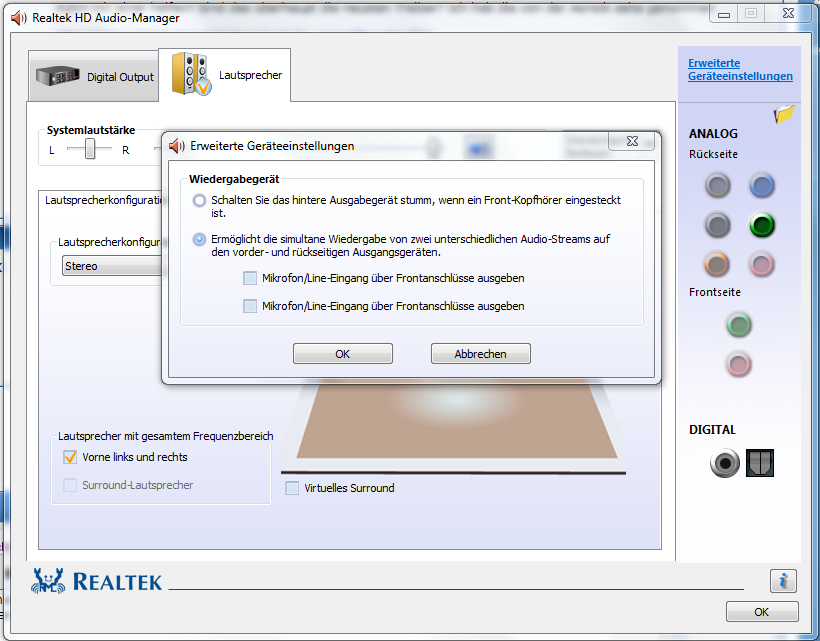Viewport: 820px width, 641px height.
Task: Uncheck Vorne links und rechts checkbox
Action: coord(70,457)
